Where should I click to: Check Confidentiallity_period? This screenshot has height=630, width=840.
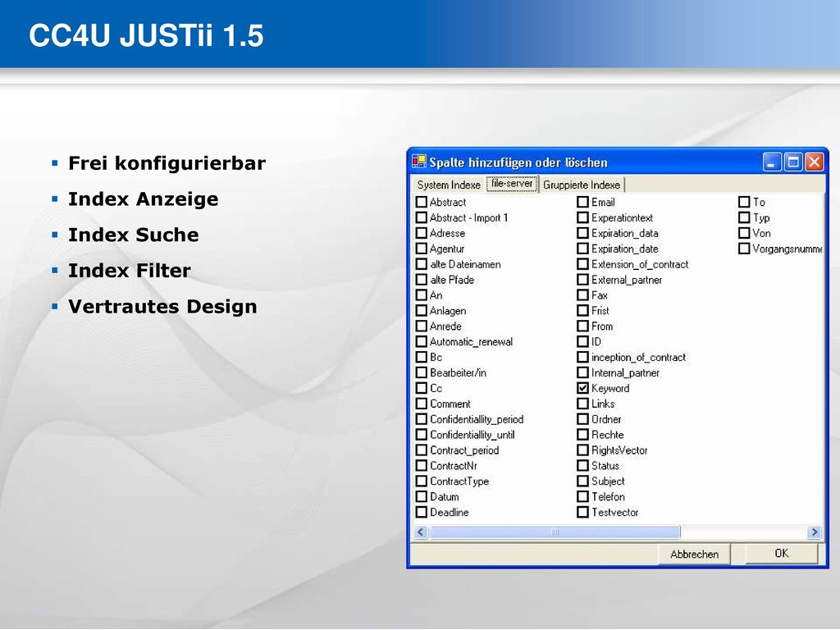(422, 419)
